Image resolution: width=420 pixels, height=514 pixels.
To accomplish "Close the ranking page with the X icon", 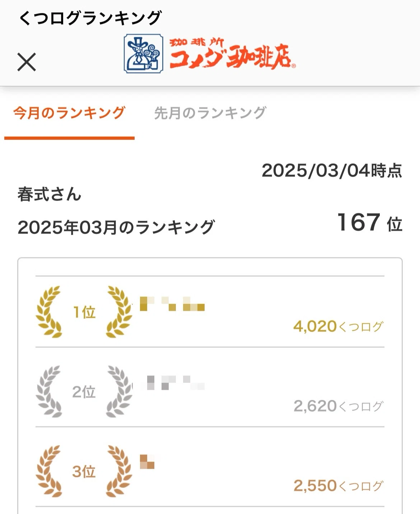I will coord(27,62).
